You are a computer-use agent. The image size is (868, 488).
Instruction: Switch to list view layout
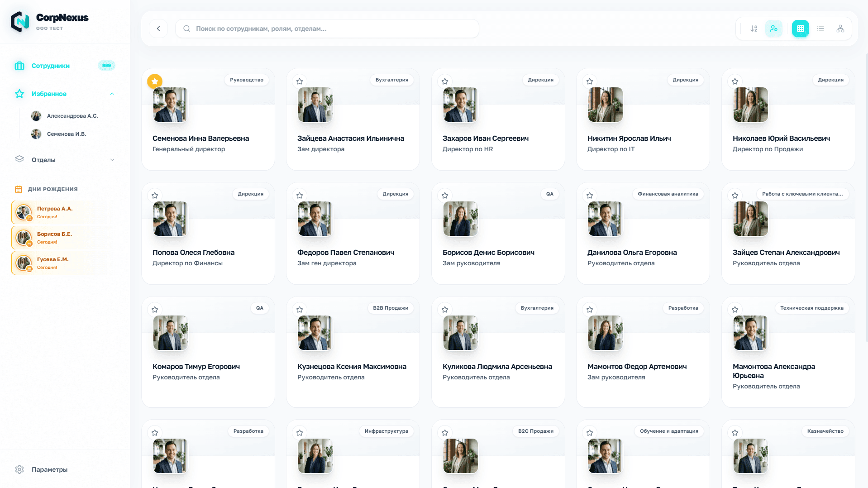(820, 29)
